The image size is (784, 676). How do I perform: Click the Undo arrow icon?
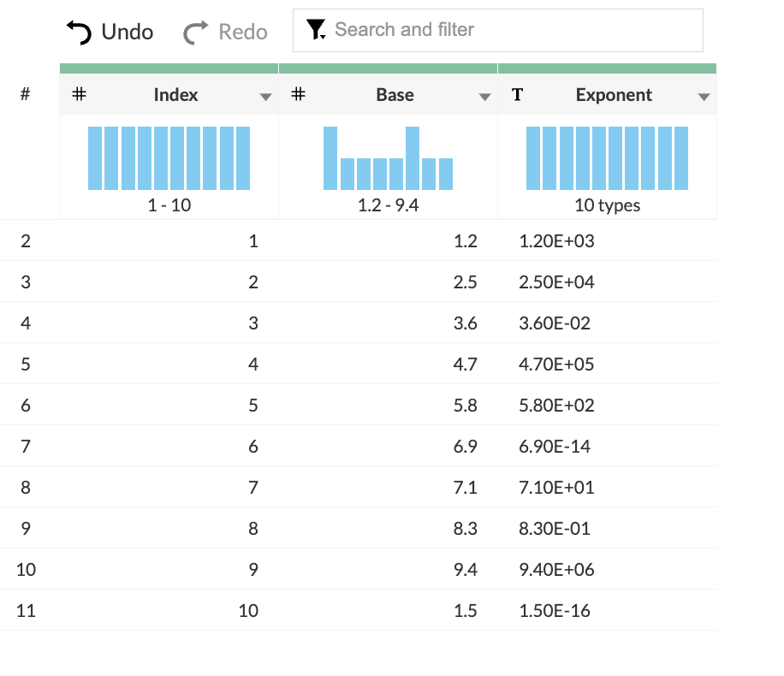[x=79, y=33]
